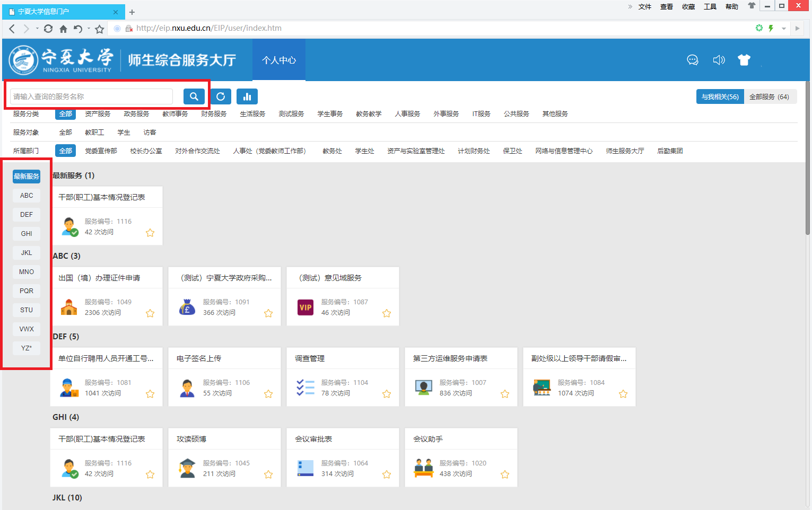Star the 出国（境）办理证件申请 service
The image size is (812, 510).
pyautogui.click(x=150, y=313)
